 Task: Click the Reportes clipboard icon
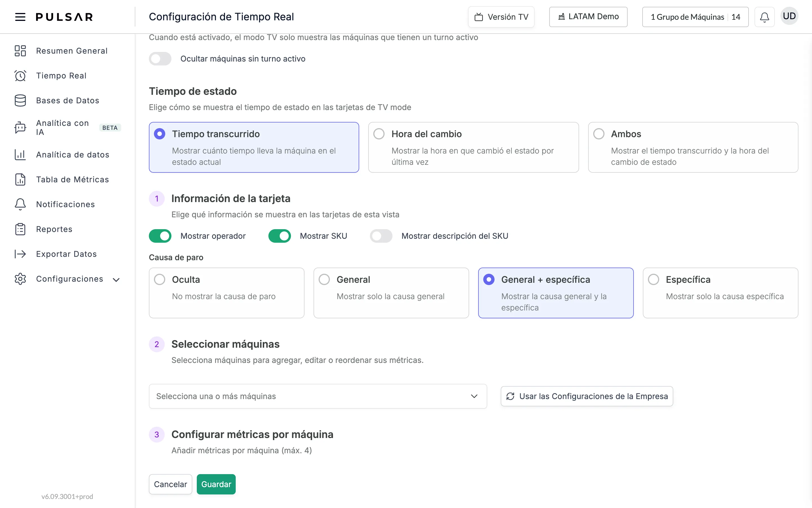tap(20, 229)
